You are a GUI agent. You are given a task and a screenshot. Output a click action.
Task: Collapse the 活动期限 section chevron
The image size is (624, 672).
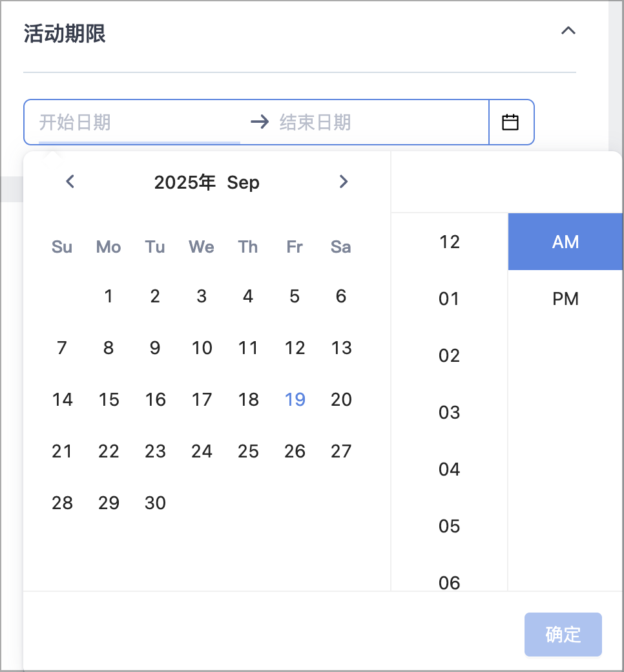(x=568, y=30)
